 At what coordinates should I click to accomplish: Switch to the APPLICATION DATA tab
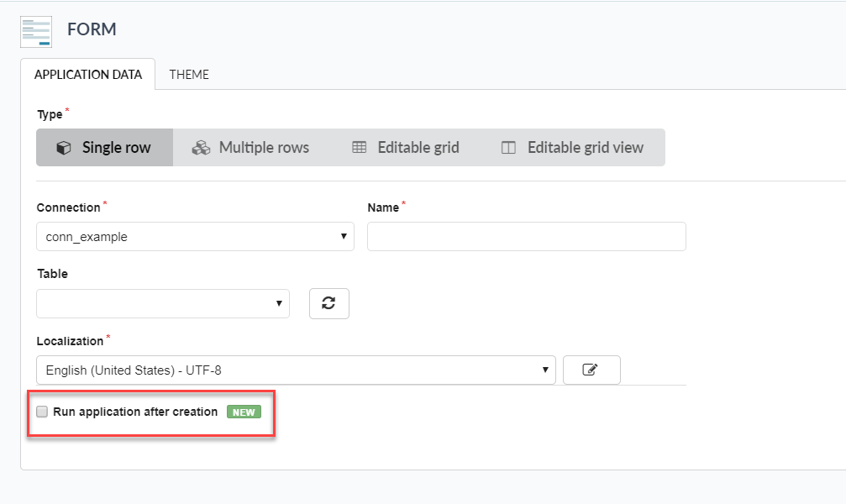(88, 75)
